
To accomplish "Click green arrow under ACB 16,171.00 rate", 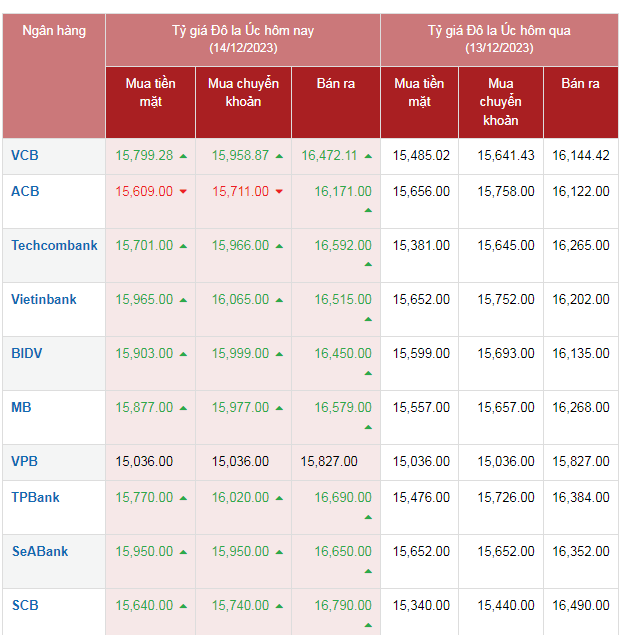I will (367, 210).
